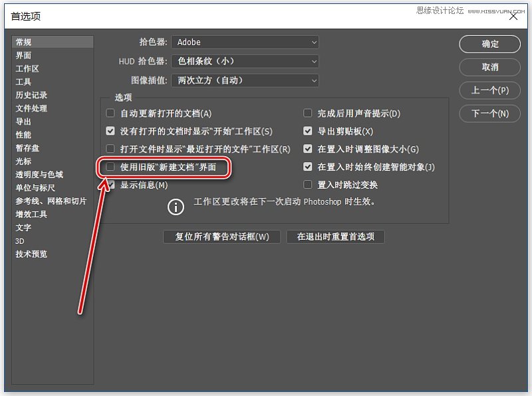Click 在退出时重置首选项
The image size is (532, 396).
tap(335, 237)
